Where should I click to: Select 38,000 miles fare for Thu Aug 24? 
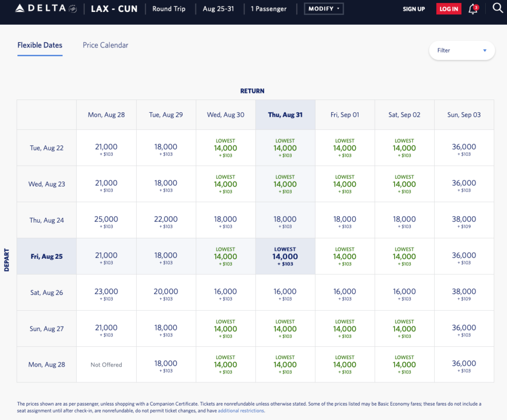463,220
